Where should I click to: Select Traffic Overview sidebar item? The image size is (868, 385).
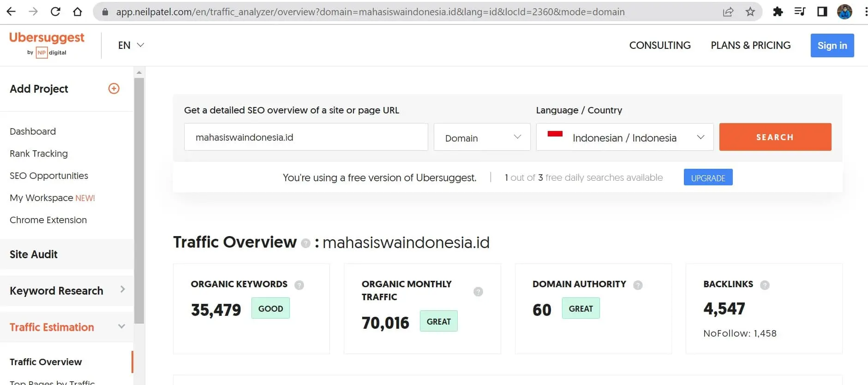pyautogui.click(x=46, y=362)
